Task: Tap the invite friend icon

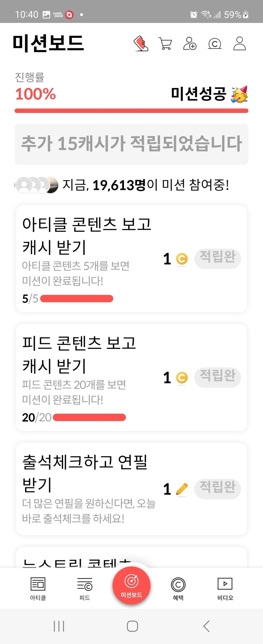Action: coord(190,43)
